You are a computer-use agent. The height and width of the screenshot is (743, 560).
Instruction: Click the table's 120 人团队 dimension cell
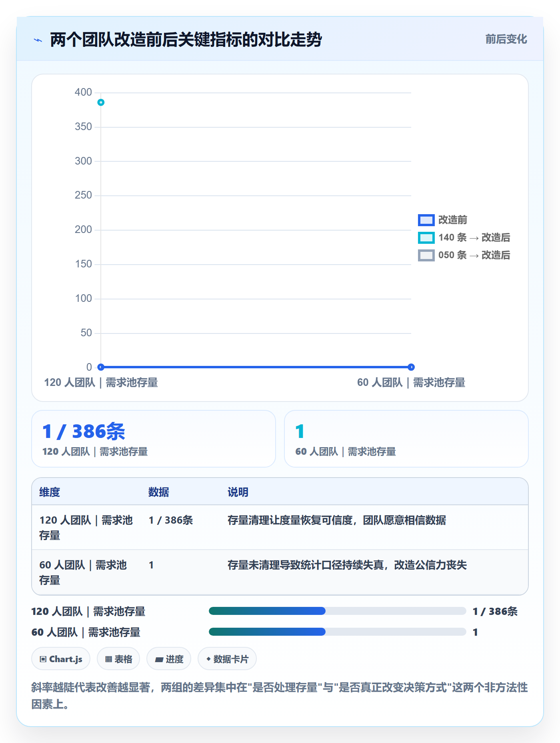(x=86, y=528)
